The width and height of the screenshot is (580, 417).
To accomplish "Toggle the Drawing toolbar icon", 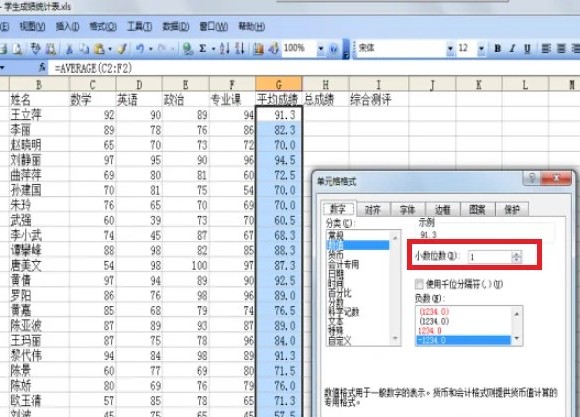I will pyautogui.click(x=274, y=49).
